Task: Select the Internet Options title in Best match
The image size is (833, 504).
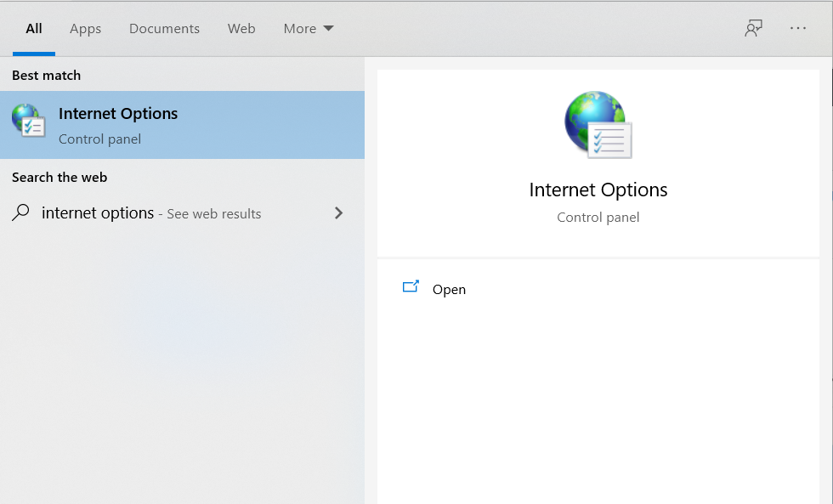Action: 118,114
